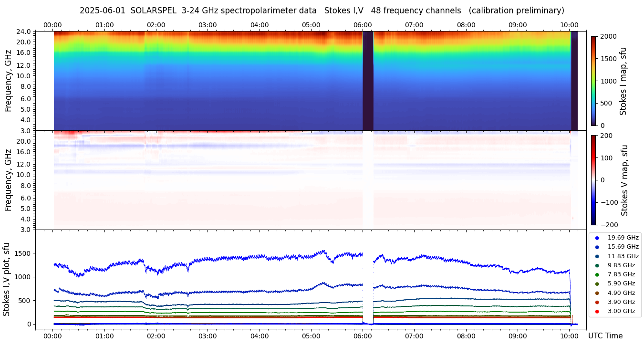Click the 03:00 tick on the bottom time axis
This screenshot has width=644, height=346.
click(x=208, y=336)
